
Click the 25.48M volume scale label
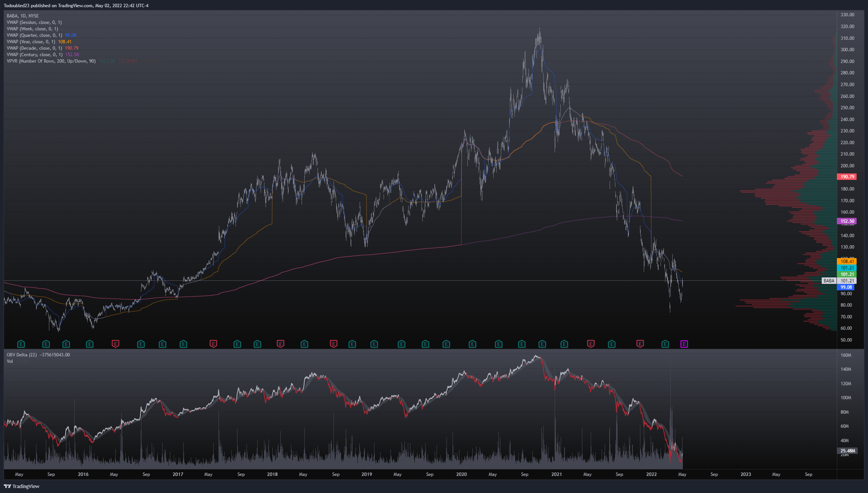pos(847,451)
